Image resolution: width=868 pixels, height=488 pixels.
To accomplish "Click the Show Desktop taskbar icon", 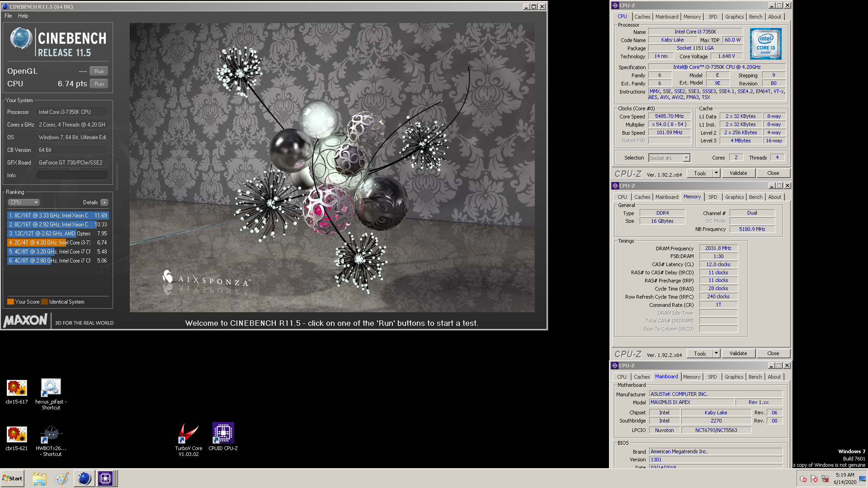I will pos(863,479).
